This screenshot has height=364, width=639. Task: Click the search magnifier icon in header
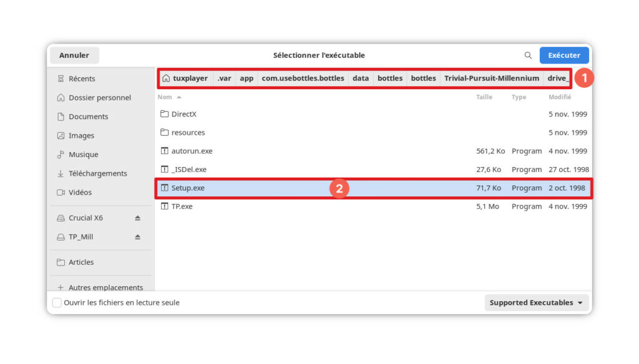528,55
